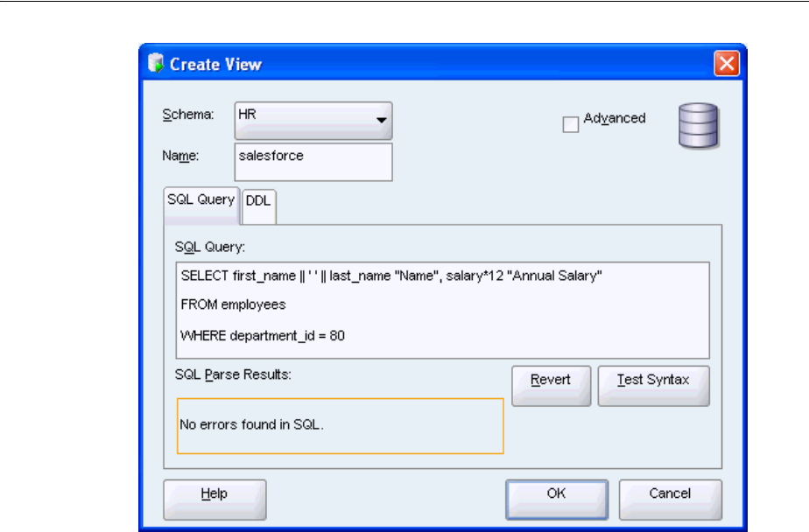Click the database cylinder icon
The height and width of the screenshot is (532, 809).
pos(698,126)
